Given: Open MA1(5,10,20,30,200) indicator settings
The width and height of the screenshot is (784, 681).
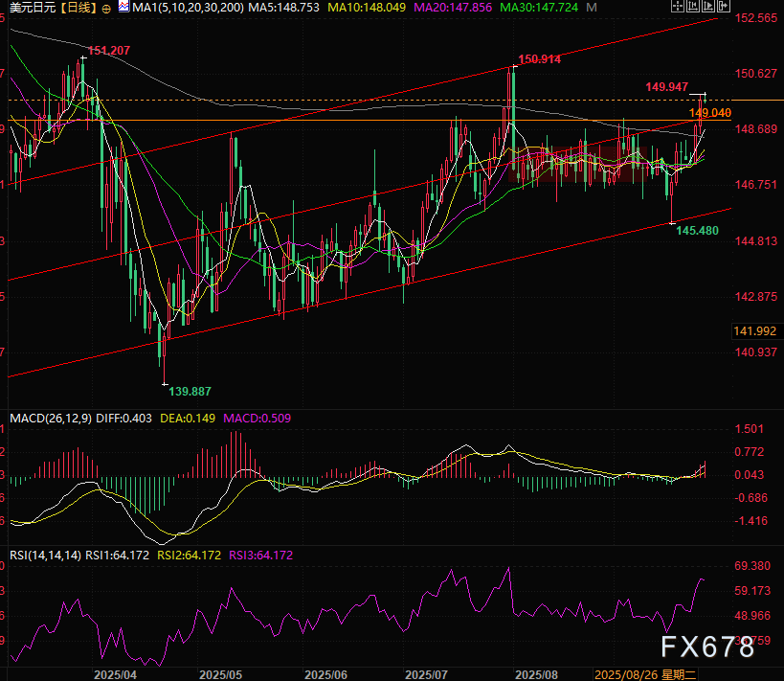Looking at the screenshot, I should [x=185, y=9].
